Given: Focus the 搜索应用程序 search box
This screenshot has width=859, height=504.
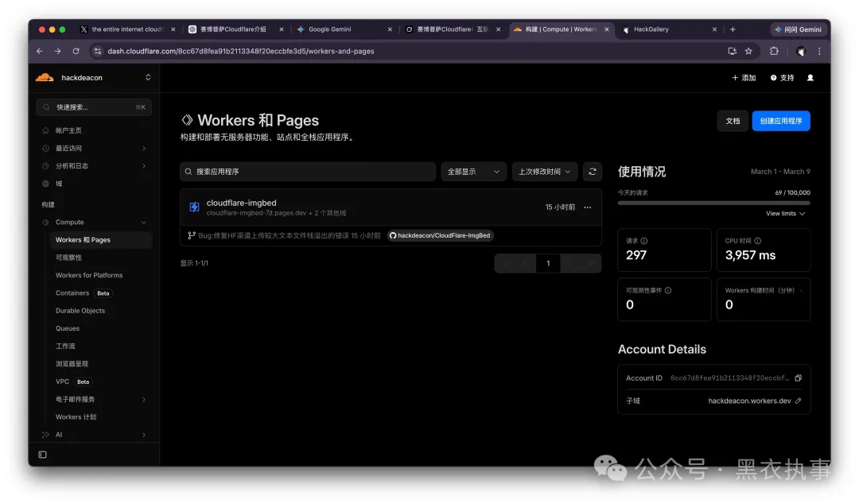Looking at the screenshot, I should coord(308,172).
